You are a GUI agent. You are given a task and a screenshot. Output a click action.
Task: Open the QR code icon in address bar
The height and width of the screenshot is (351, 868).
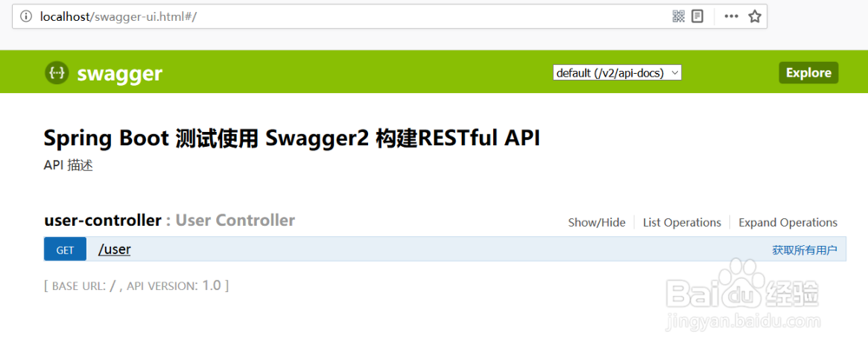(679, 17)
